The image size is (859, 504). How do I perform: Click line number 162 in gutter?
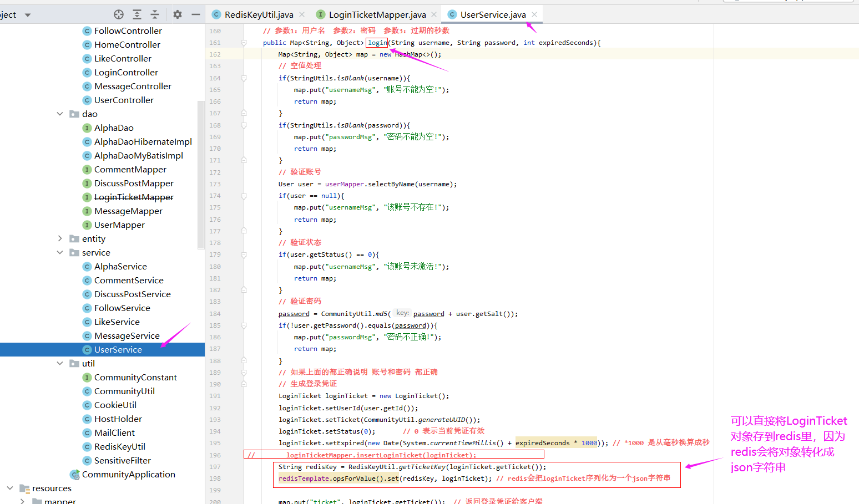[x=215, y=54]
